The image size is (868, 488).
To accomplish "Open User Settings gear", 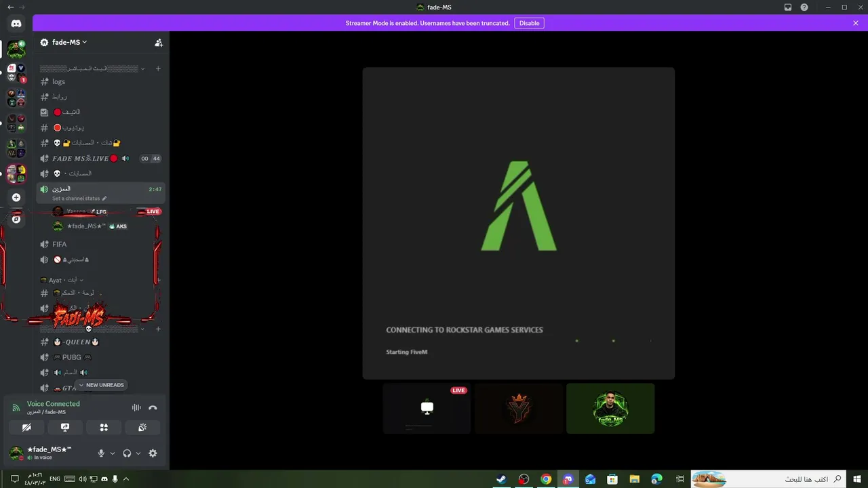I will click(x=153, y=453).
